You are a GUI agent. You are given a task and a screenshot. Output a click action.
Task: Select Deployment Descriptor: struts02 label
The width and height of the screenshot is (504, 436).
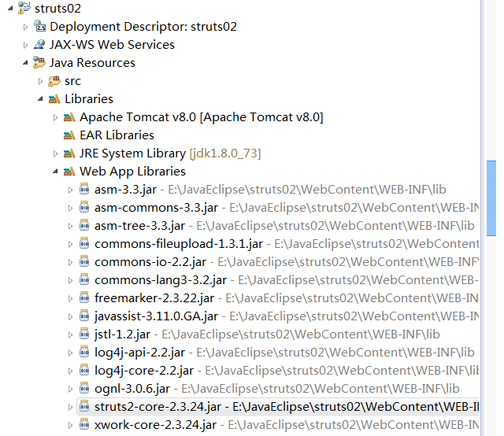point(143,27)
